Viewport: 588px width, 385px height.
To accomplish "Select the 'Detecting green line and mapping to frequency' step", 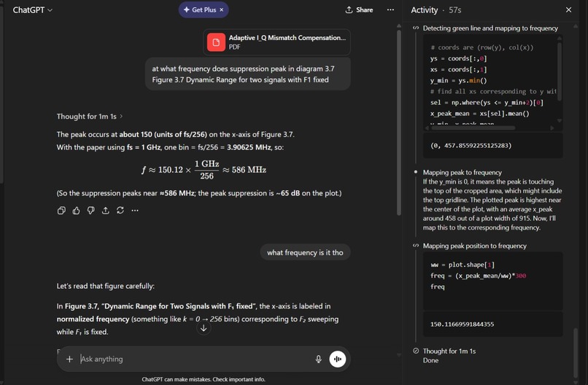I will click(490, 28).
